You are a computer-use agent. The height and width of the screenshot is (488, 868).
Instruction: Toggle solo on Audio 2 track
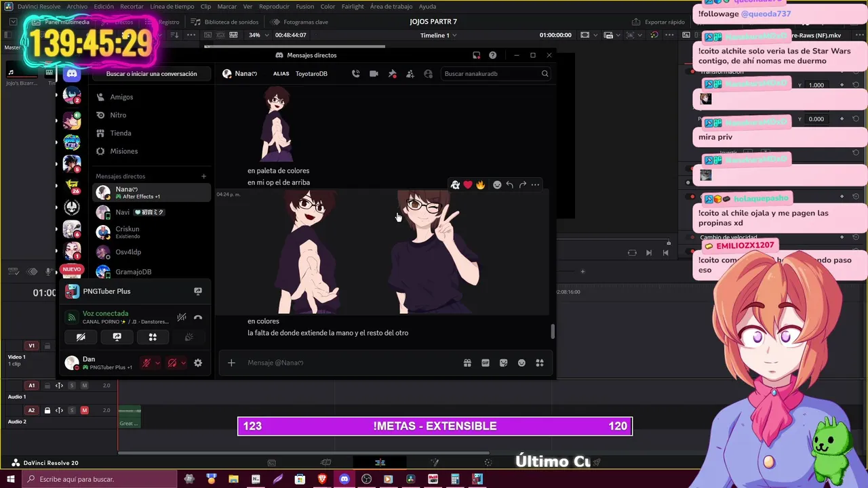(72, 410)
